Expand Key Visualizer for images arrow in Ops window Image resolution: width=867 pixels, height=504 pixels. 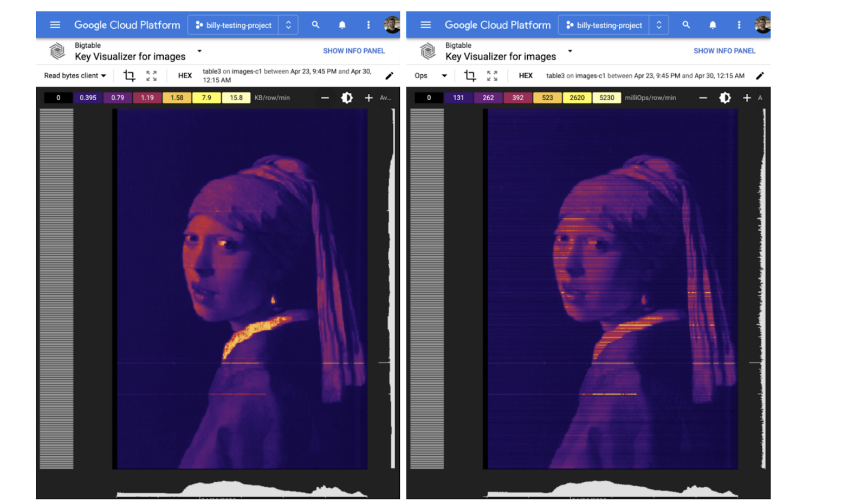570,51
